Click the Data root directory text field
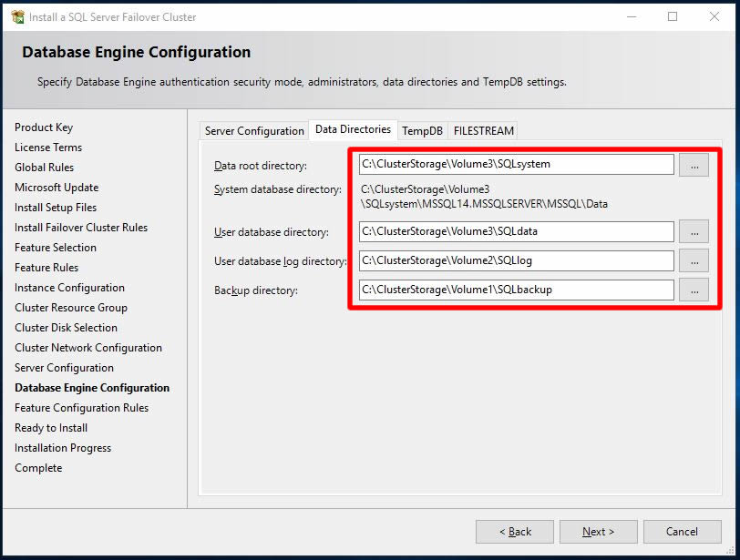740x560 pixels. [516, 165]
